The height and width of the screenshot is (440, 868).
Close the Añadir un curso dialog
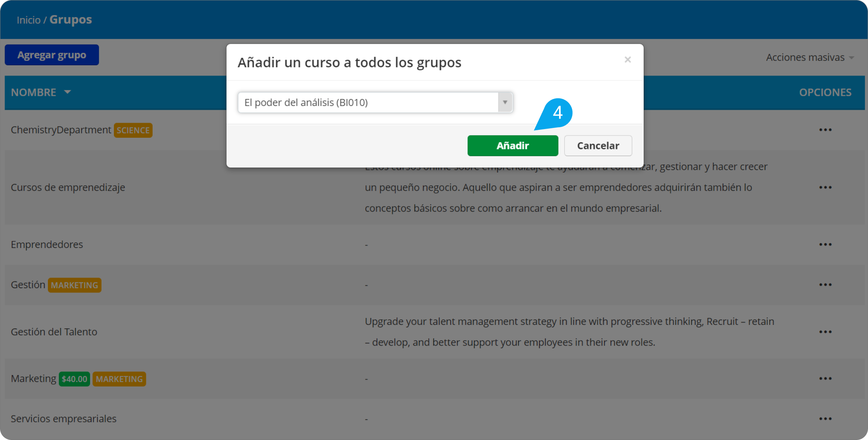coord(627,60)
